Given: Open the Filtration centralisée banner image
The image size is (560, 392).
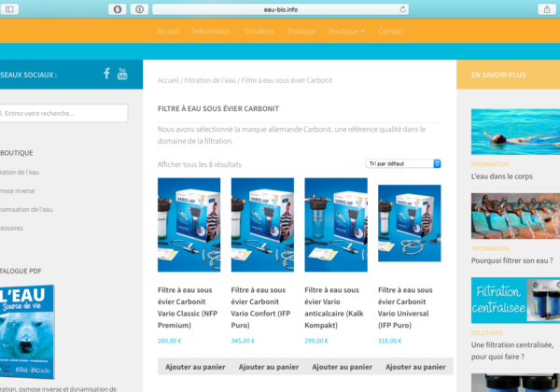Looking at the screenshot, I should pyautogui.click(x=515, y=301).
